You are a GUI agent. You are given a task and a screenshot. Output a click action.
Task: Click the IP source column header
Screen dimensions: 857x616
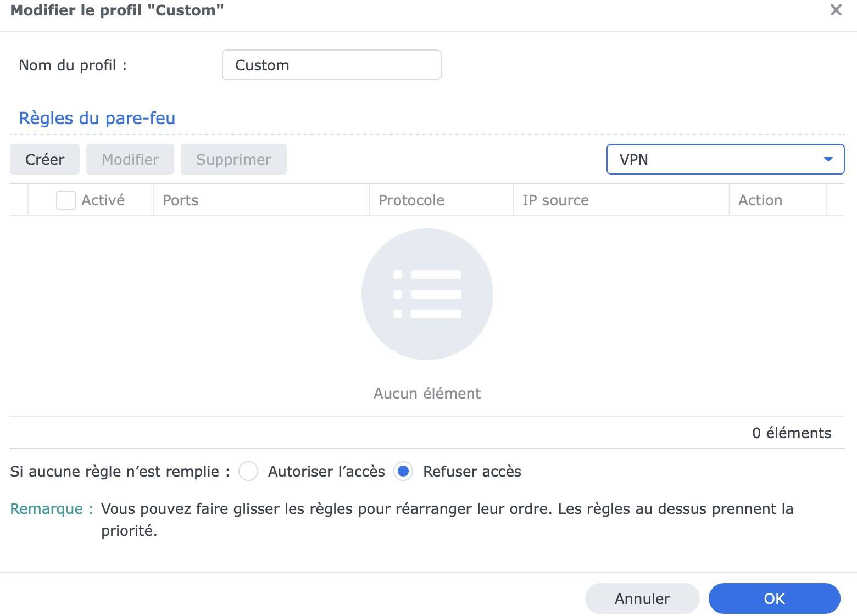pos(555,200)
